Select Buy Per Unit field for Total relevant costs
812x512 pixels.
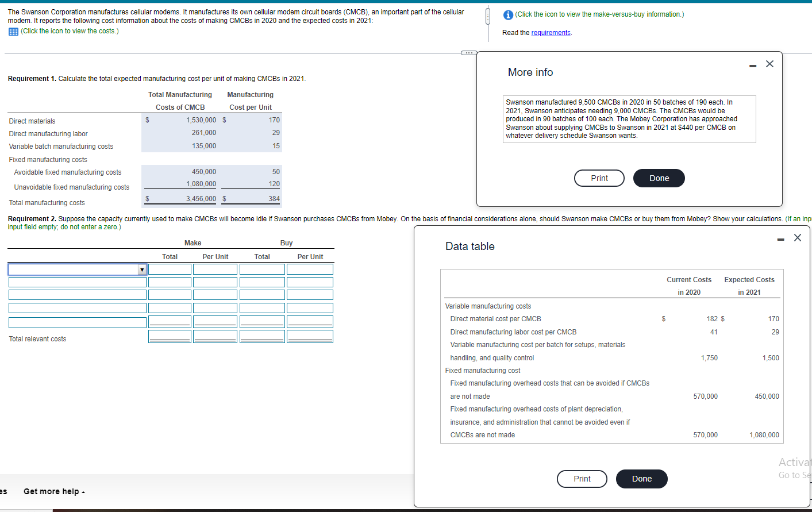click(310, 336)
